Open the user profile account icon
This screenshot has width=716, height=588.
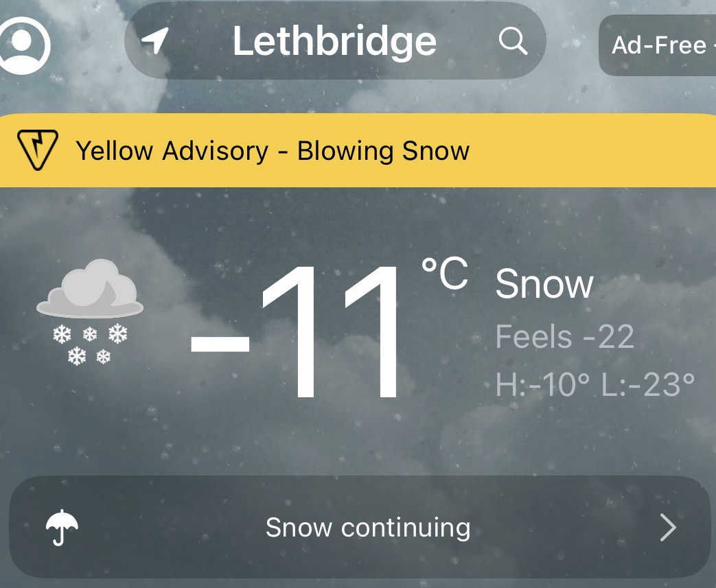[x=23, y=43]
